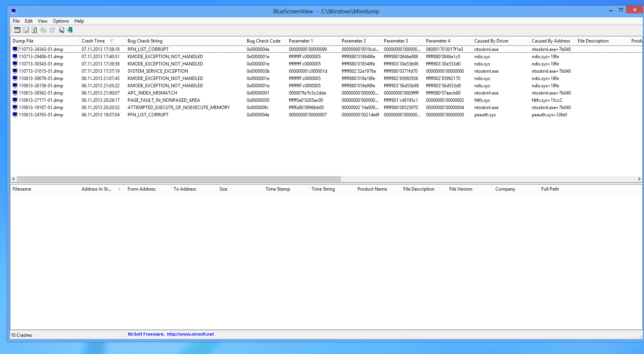Screen dimensions: 644x354
Task: Sort the lower pane by From Address header
Action: [148, 189]
